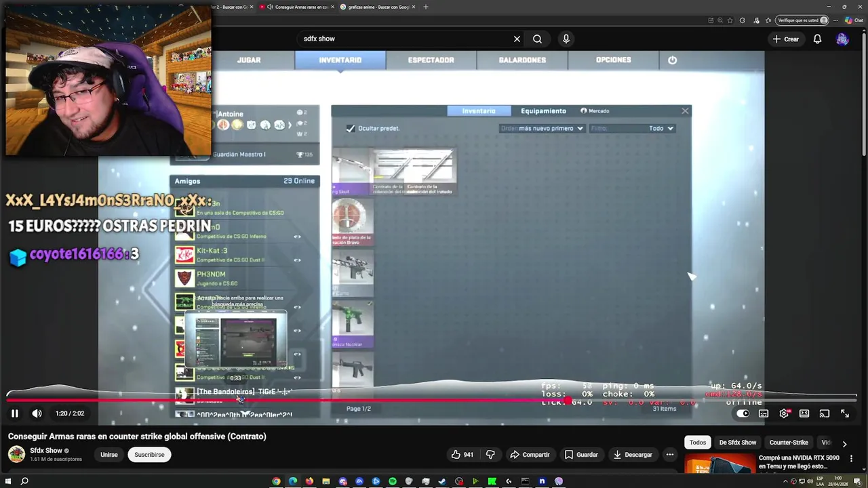Open options menu of the RTX 5090 video

click(x=851, y=459)
